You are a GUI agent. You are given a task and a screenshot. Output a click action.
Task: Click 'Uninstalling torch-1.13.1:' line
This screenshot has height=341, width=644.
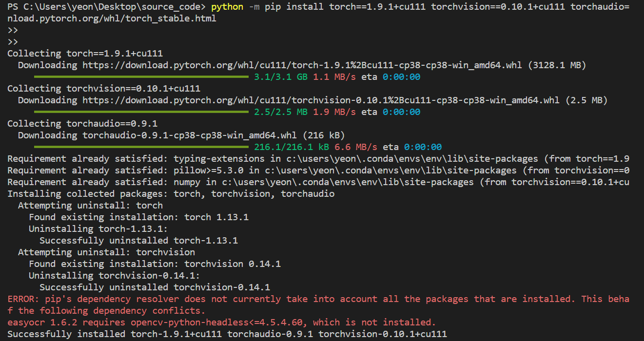98,229
